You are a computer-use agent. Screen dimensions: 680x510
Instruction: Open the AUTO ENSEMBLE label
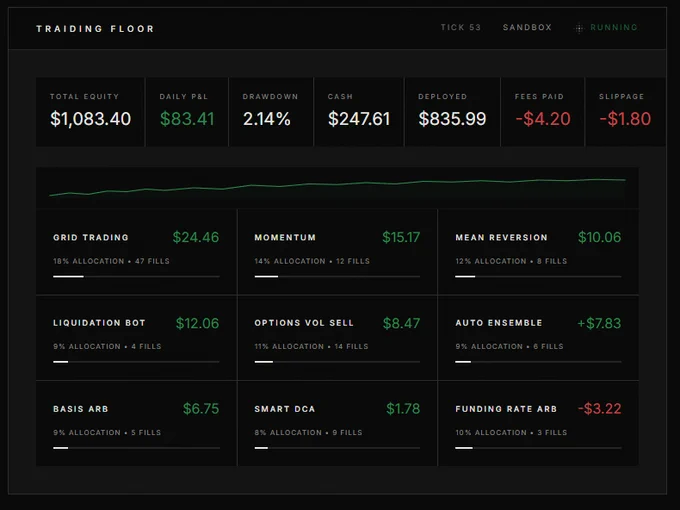(x=499, y=323)
